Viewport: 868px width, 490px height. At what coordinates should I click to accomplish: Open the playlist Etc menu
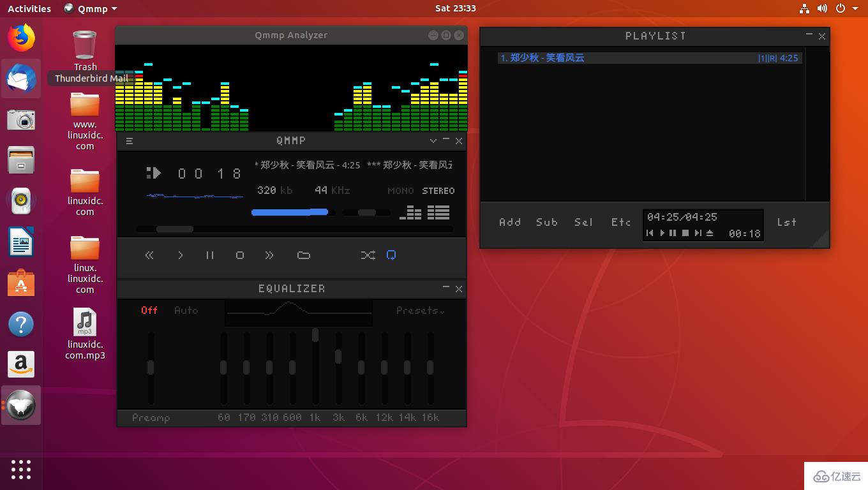pyautogui.click(x=621, y=222)
